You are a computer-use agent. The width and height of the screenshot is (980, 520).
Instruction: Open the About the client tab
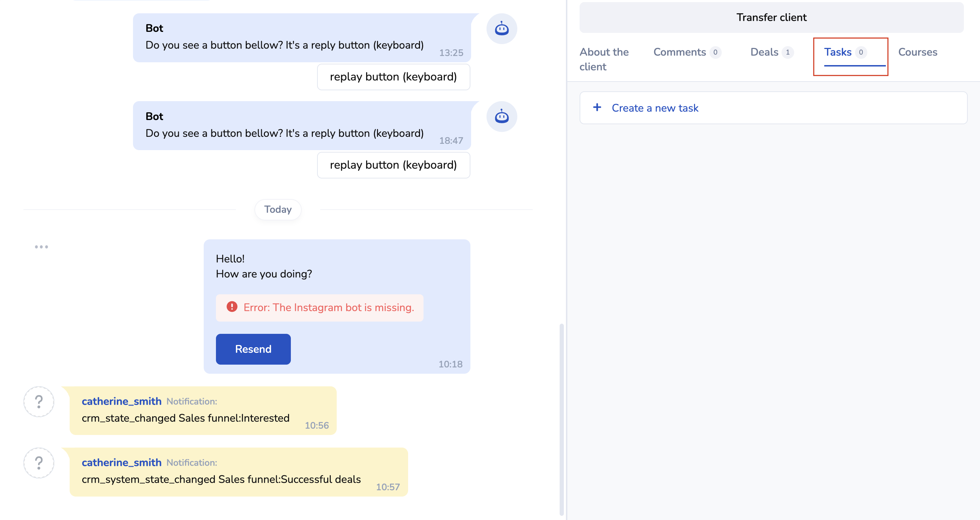(x=604, y=59)
